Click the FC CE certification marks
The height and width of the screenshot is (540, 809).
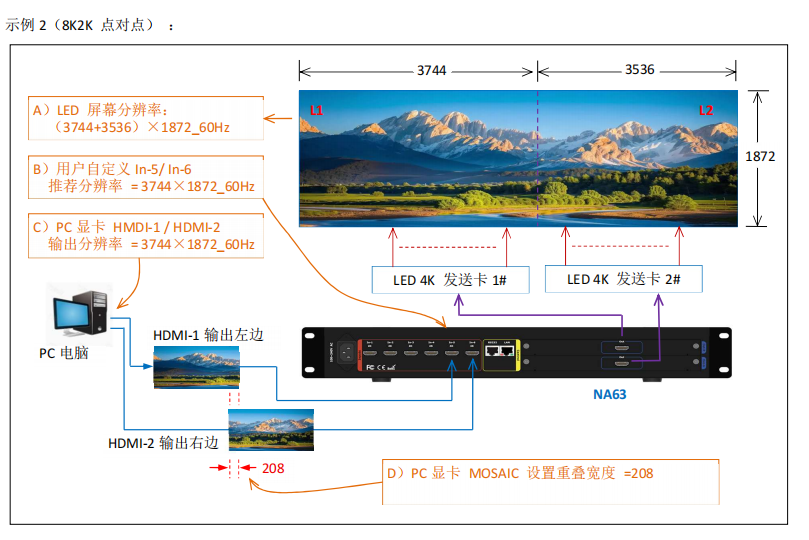(380, 367)
